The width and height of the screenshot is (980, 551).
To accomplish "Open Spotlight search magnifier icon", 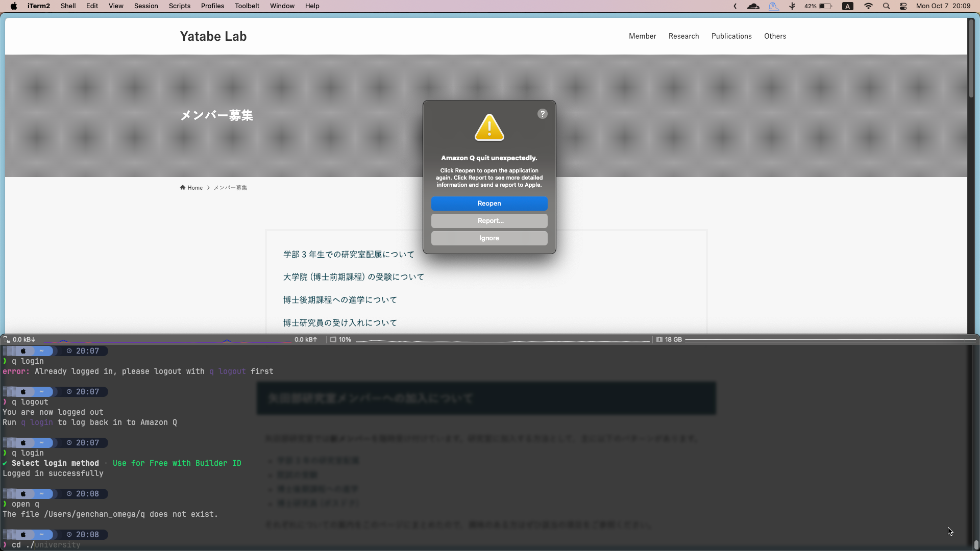I will tap(887, 6).
